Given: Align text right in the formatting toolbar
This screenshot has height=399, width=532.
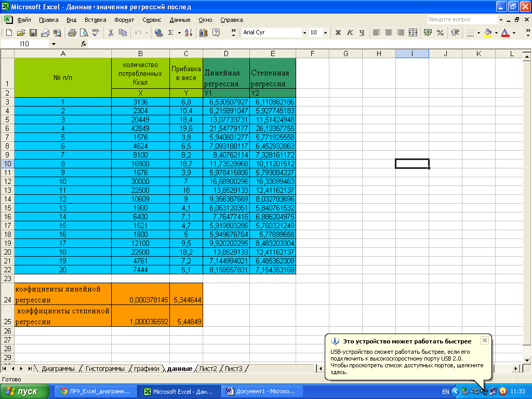Looking at the screenshot, I should coord(401,33).
